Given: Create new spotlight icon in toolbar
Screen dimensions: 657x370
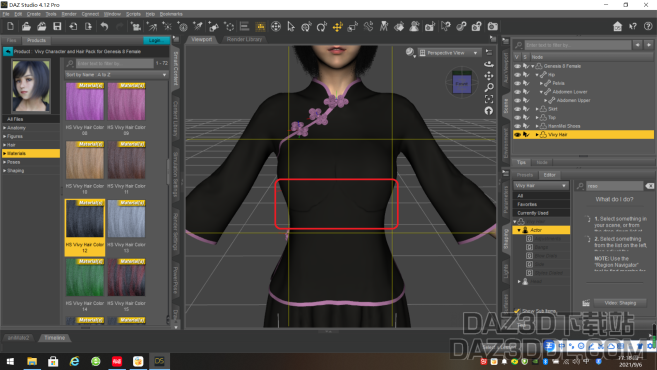Looking at the screenshot, I should [x=198, y=27].
